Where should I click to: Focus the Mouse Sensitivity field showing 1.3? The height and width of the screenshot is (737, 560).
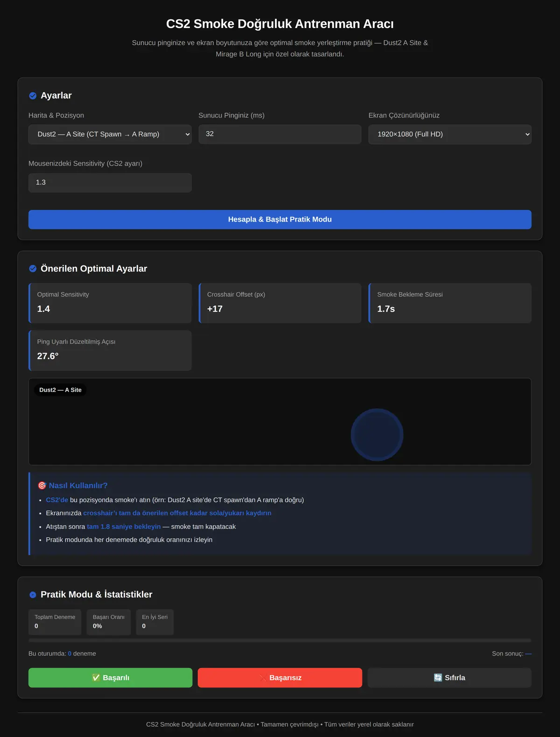(x=110, y=182)
